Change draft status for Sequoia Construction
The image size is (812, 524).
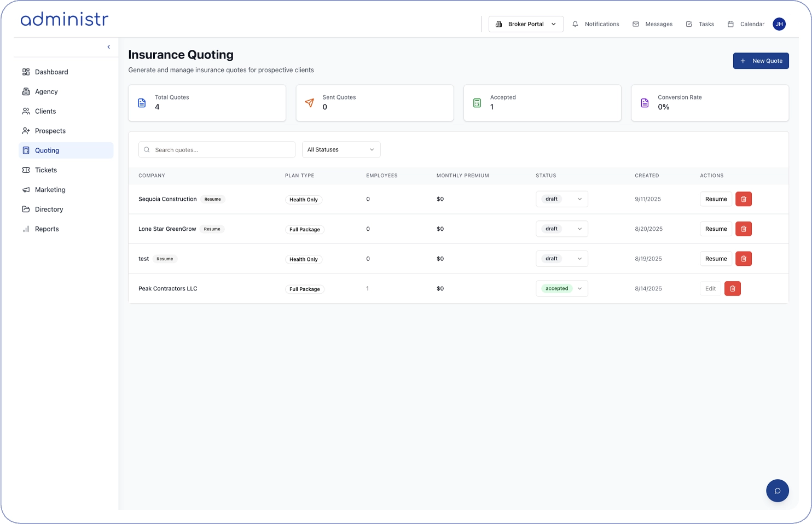(561, 199)
